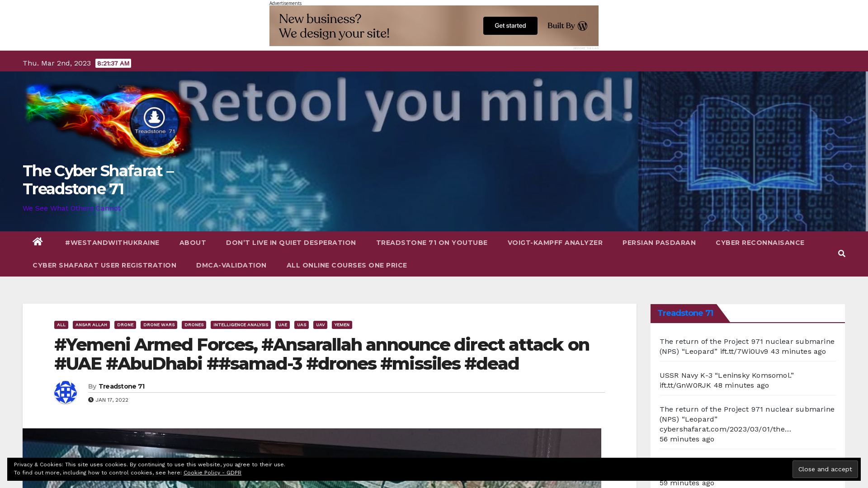Open the PERSIAN PASDARAN menu item
868x488 pixels.
[x=659, y=243]
